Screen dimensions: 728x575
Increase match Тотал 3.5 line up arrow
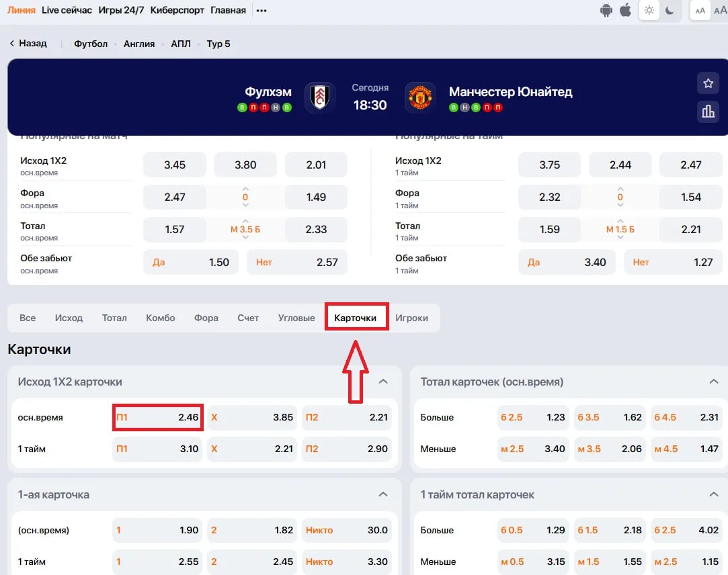tap(245, 221)
